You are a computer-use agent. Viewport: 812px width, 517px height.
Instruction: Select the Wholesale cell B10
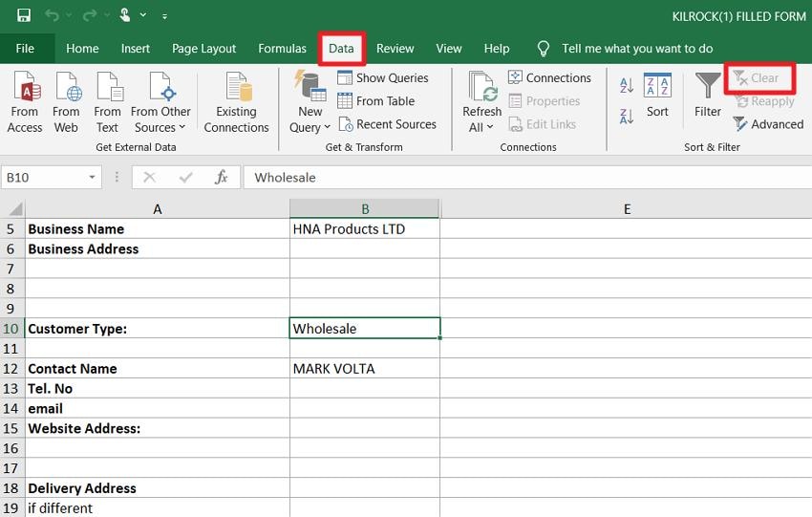[x=365, y=329]
